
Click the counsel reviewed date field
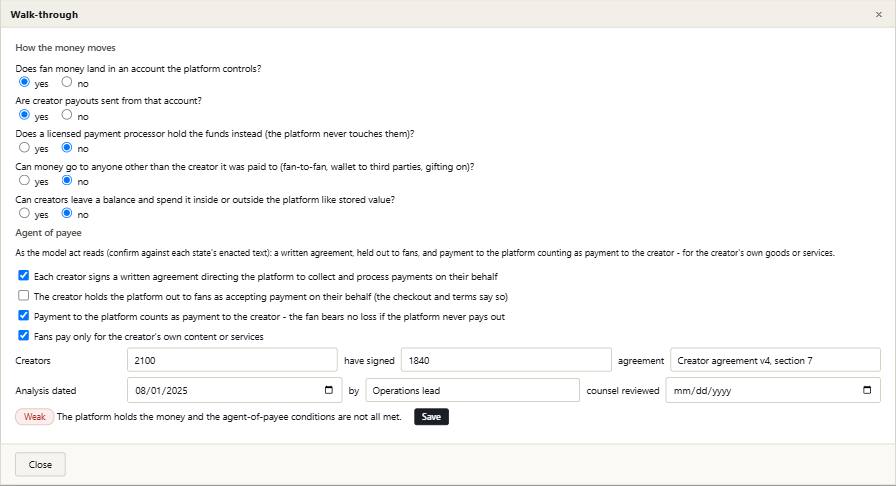(773, 390)
